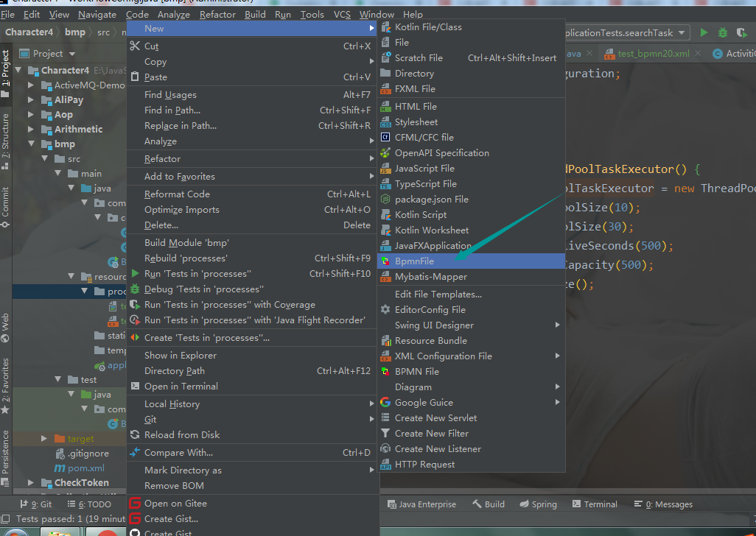Click the Open in Terminal icon
The width and height of the screenshot is (756, 536).
coord(135,387)
